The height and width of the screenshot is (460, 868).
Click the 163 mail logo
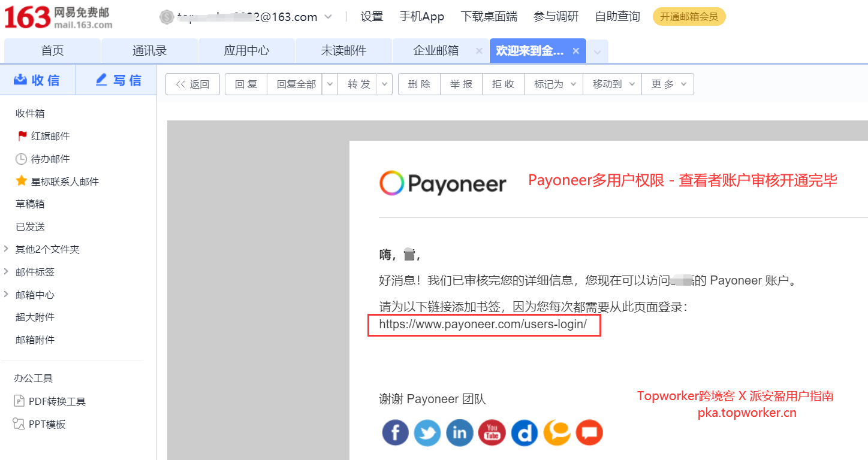[x=58, y=17]
